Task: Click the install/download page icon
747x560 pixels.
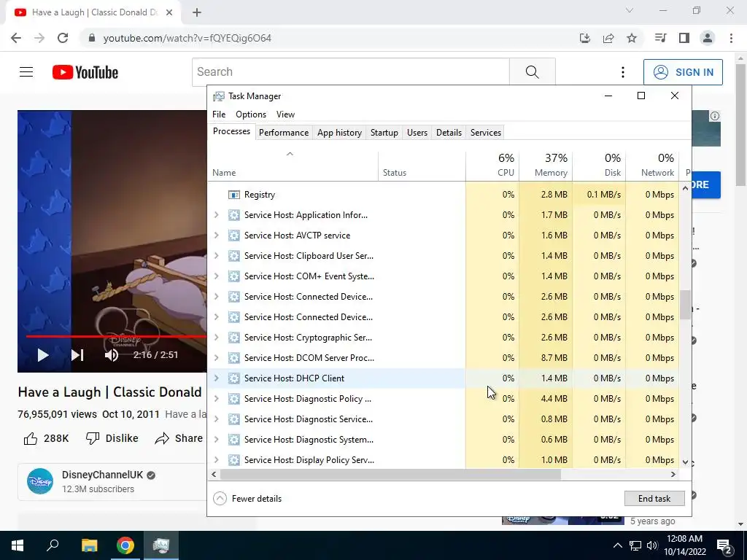Action: [x=585, y=38]
